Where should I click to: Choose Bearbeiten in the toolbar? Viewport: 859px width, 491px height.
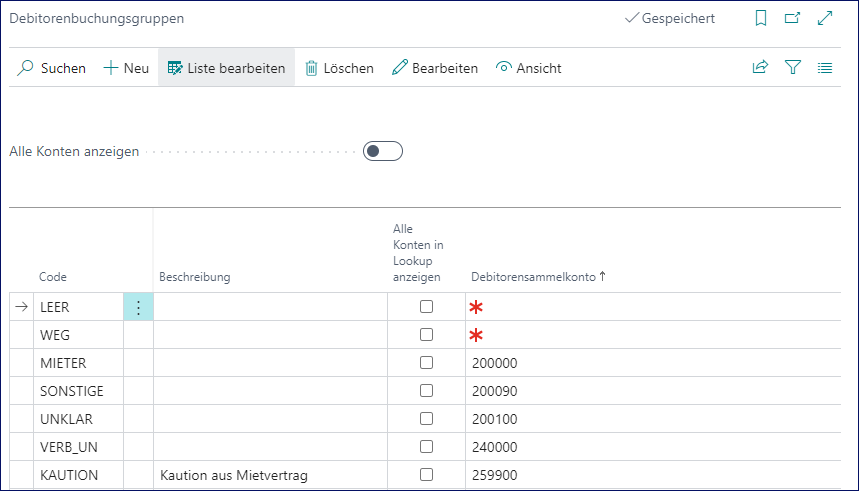click(435, 68)
